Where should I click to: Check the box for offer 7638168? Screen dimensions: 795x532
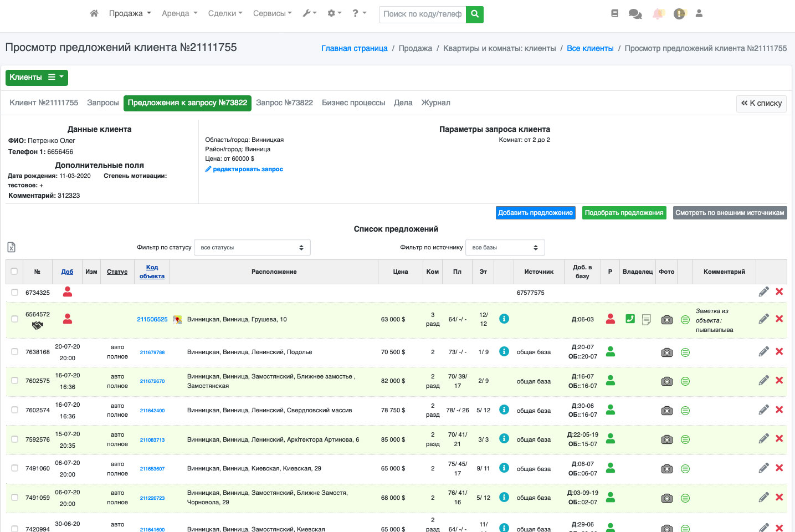click(x=14, y=352)
